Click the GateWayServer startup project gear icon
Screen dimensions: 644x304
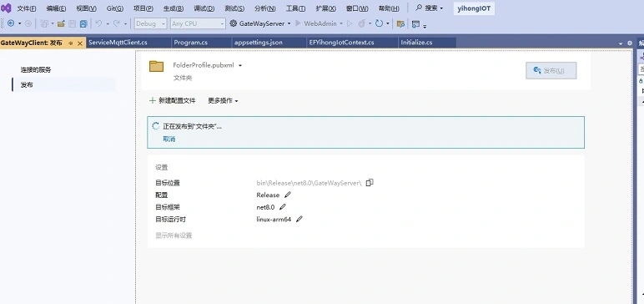tap(234, 23)
